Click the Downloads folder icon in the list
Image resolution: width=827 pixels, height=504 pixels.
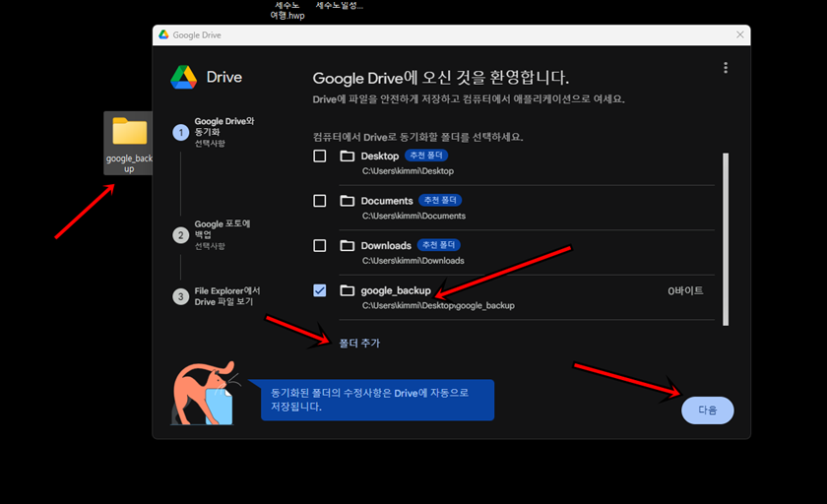[x=347, y=246]
